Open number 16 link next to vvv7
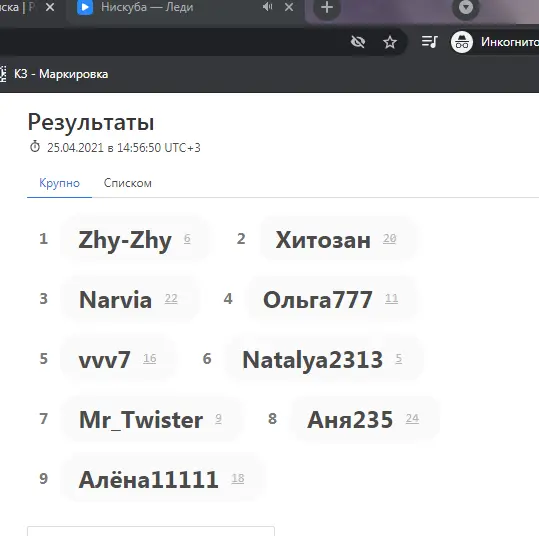539x536 pixels. [x=150, y=358]
